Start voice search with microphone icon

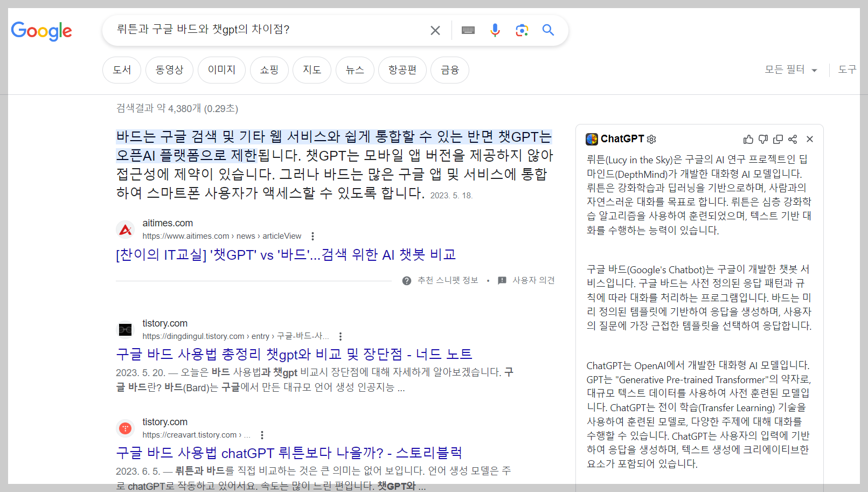coord(495,30)
